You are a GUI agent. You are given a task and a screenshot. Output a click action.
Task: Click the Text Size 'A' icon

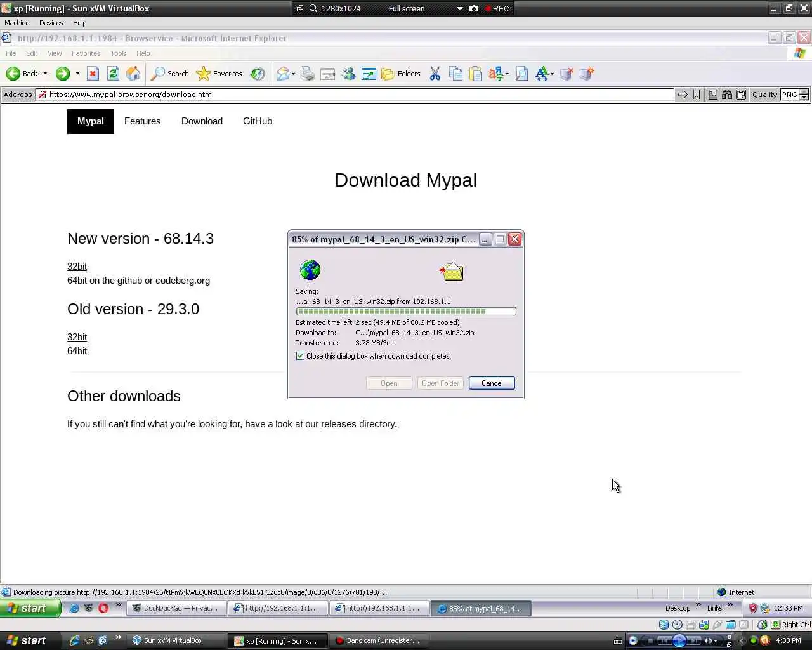[x=541, y=74]
